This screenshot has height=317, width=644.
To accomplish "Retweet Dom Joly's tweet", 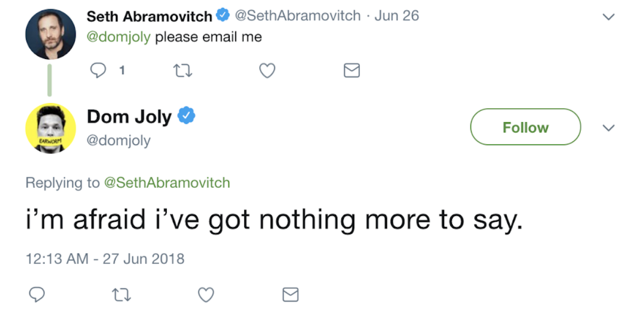I will 122,294.
